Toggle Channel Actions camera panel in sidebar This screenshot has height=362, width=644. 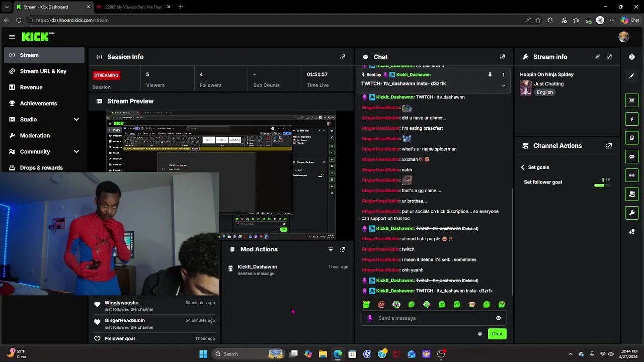632,194
